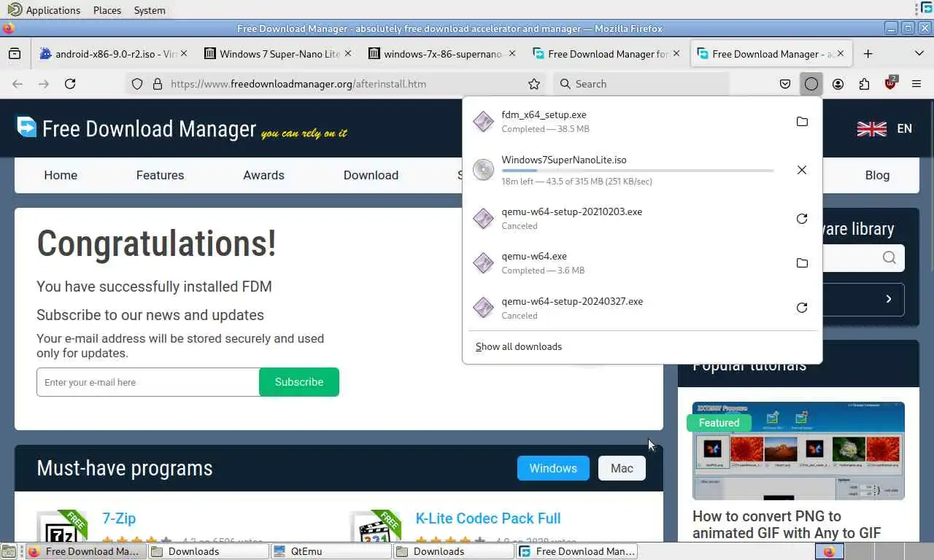This screenshot has height=560, width=934.
Task: Show qemu-w64.exe in its folder
Action: (x=802, y=263)
